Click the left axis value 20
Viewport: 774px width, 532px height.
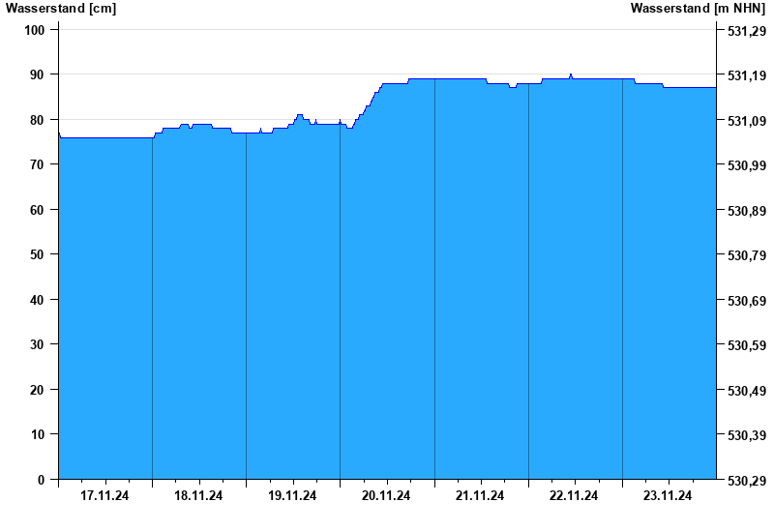37,390
